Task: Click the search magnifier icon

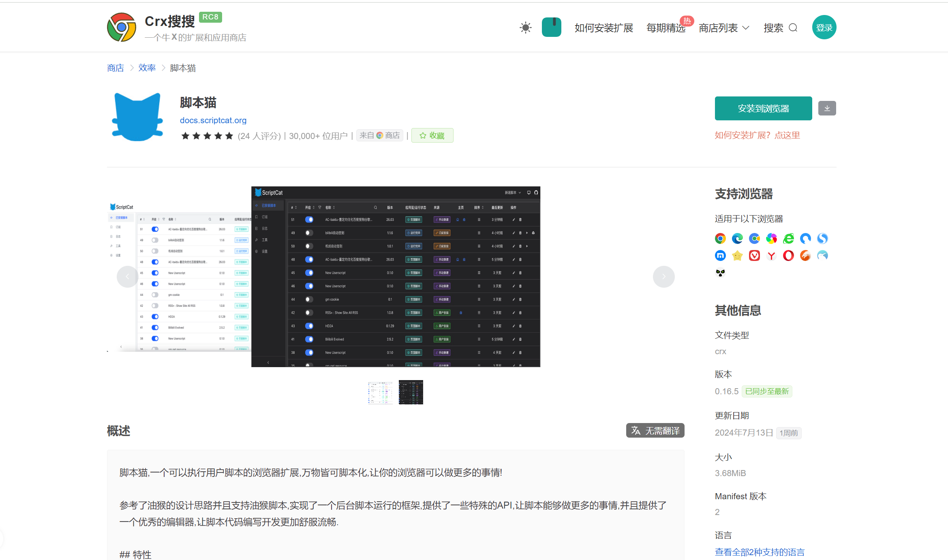Action: pyautogui.click(x=793, y=28)
